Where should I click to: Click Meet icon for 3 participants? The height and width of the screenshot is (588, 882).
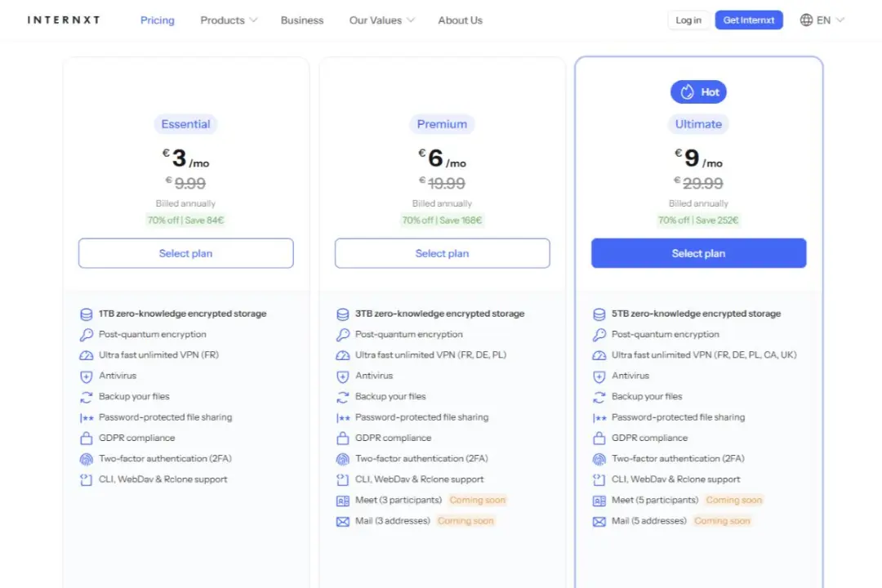[x=342, y=501]
